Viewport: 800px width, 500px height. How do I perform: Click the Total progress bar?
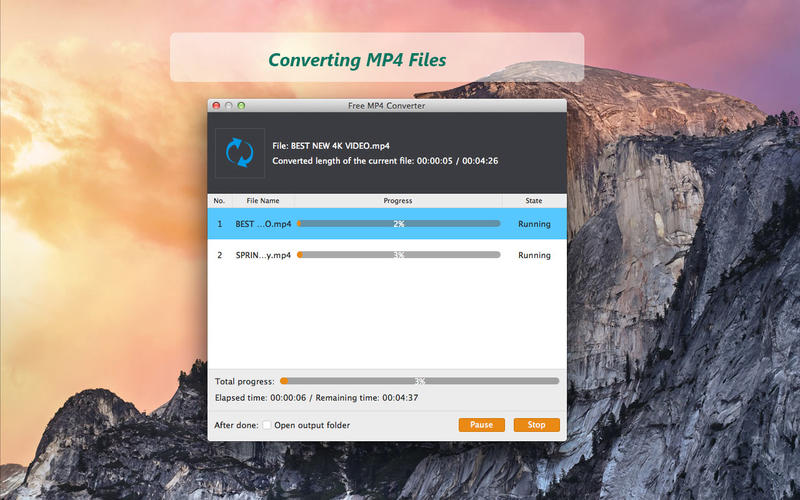[419, 381]
